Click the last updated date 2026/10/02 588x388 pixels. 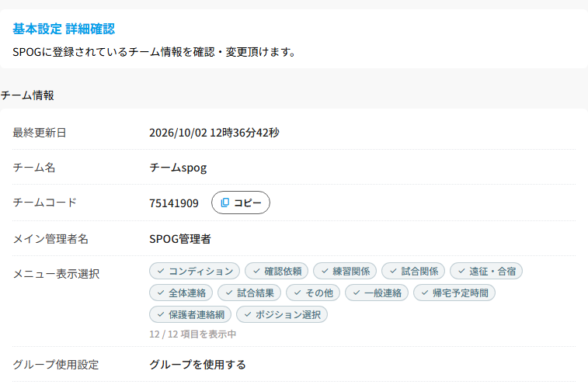(x=178, y=133)
